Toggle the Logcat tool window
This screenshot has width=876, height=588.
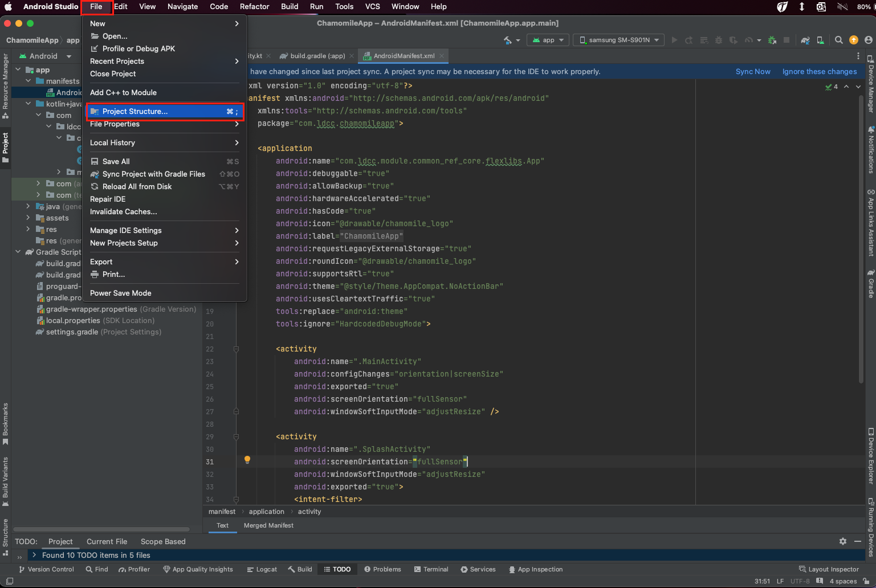[x=262, y=569]
